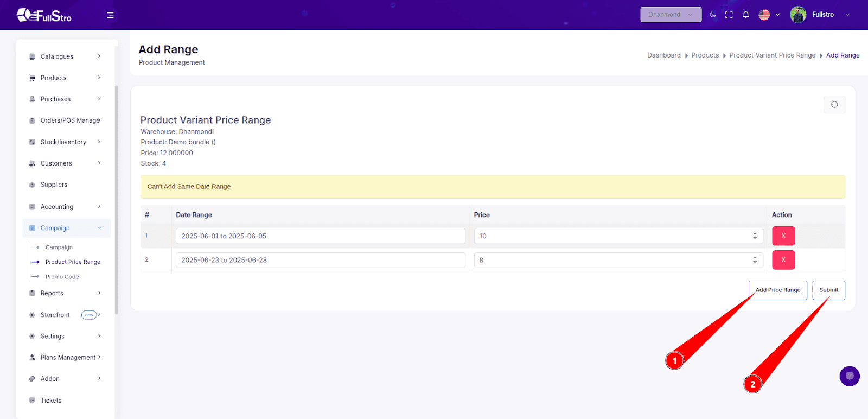Go to Dashboard via breadcrumb
Image resolution: width=868 pixels, height=419 pixels.
pyautogui.click(x=663, y=55)
